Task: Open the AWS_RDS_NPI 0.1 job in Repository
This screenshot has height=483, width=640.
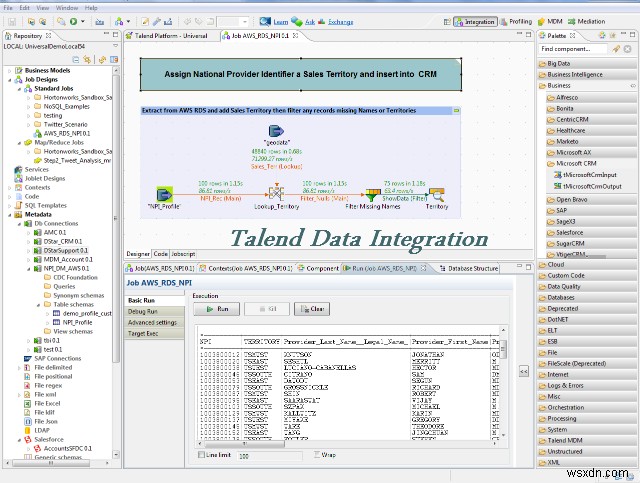Action: click(x=67, y=132)
